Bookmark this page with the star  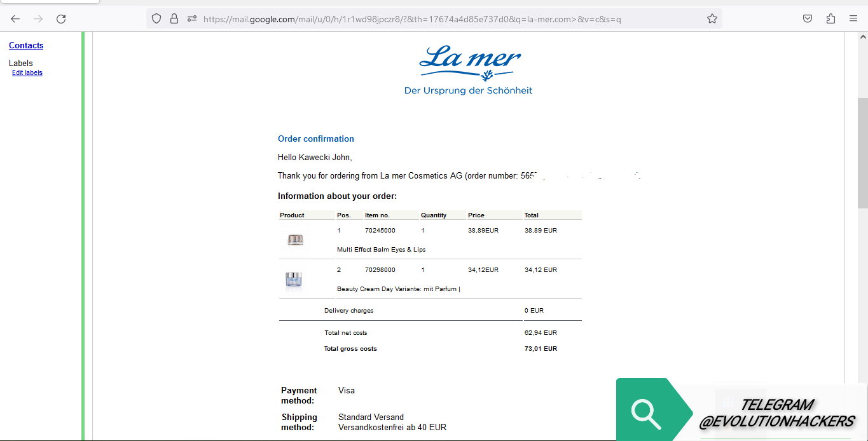(712, 19)
